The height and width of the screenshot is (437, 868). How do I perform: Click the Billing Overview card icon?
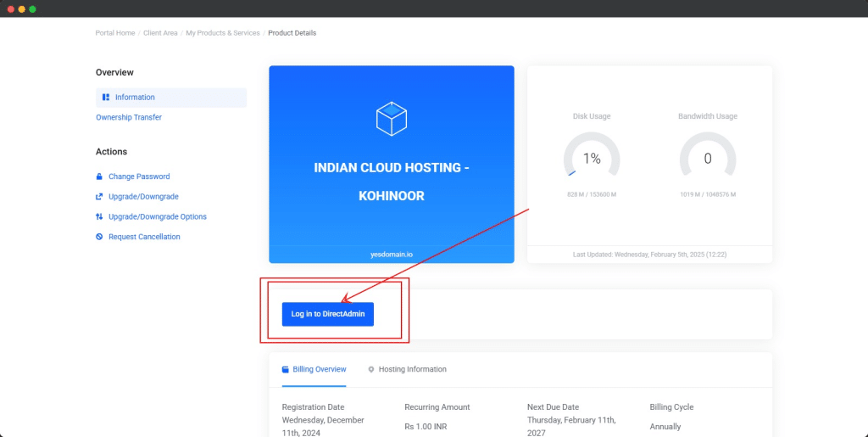286,369
